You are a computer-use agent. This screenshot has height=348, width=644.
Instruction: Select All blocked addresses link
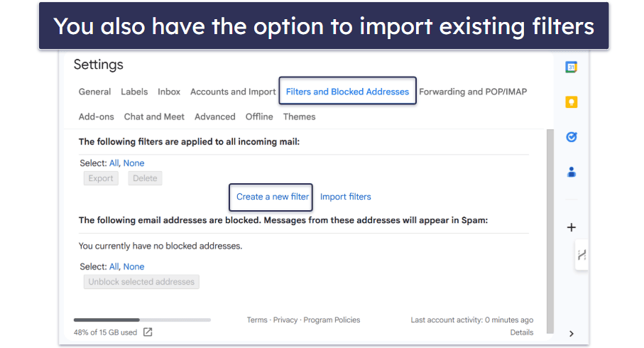click(114, 266)
